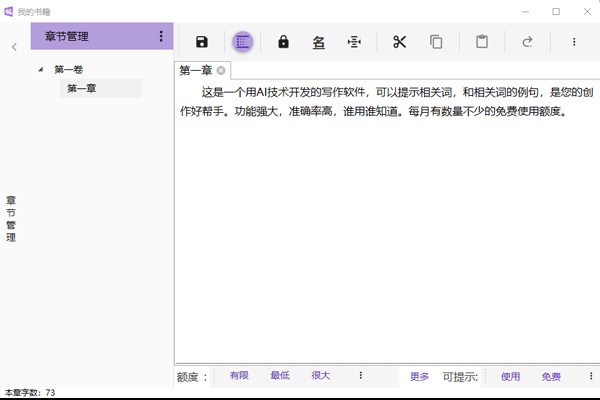The image size is (600, 400).
Task: Open the toolbar overflow three-dot menu
Action: [x=573, y=42]
